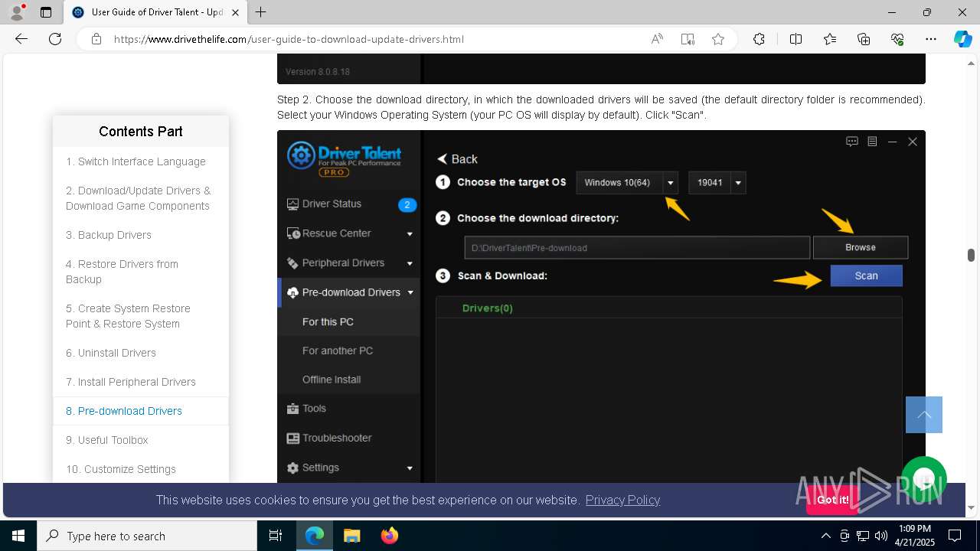Open Driver Talent menu list icon
This screenshot has width=980, height=551.
872,142
